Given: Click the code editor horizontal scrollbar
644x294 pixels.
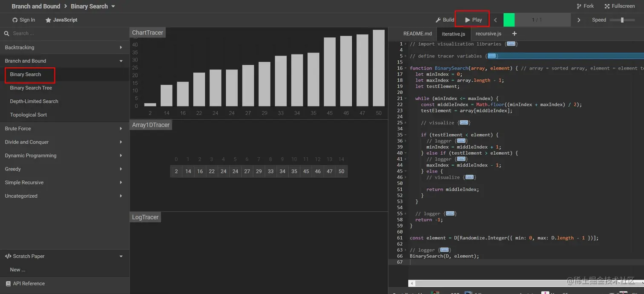Looking at the screenshot, I should (x=526, y=283).
